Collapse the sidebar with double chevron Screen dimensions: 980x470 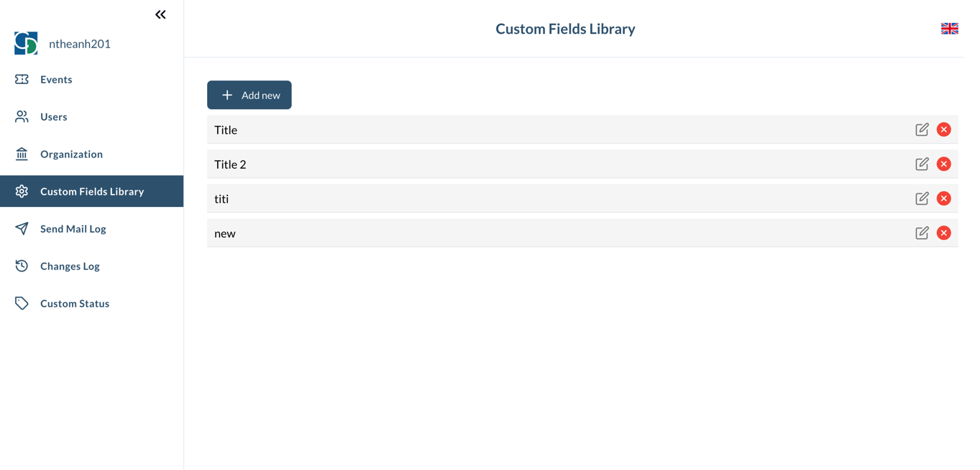pos(160,14)
